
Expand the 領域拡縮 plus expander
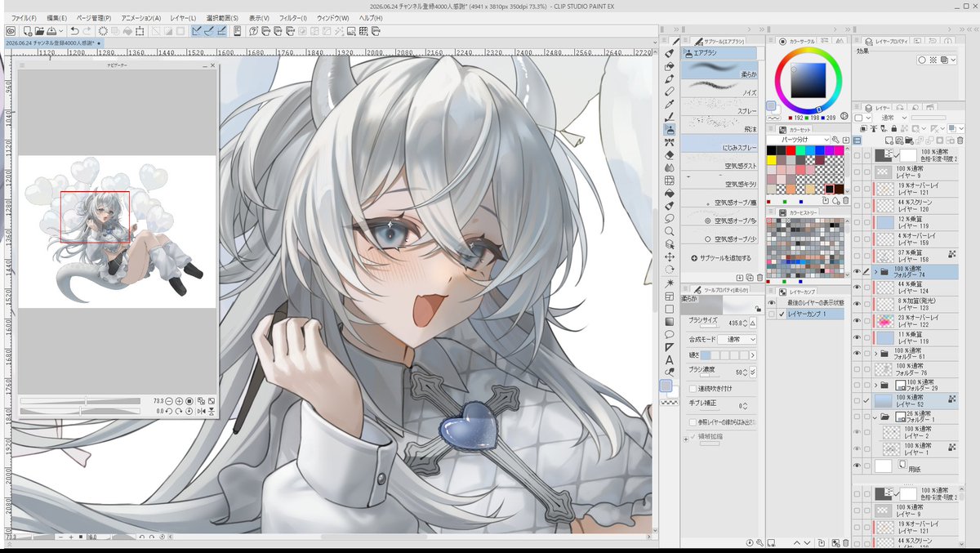point(685,439)
